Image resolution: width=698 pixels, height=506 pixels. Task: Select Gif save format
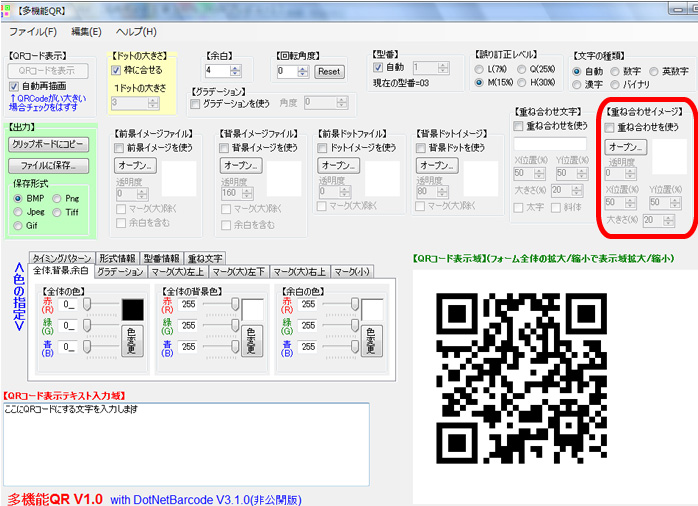pos(18,226)
